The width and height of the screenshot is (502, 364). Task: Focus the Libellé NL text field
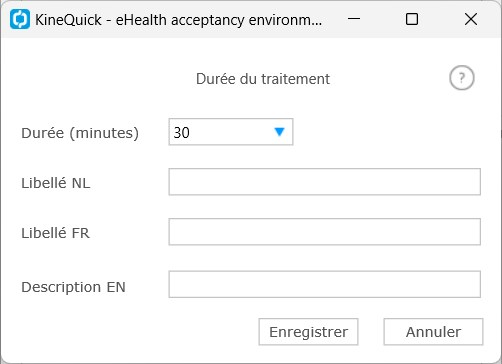tap(324, 182)
